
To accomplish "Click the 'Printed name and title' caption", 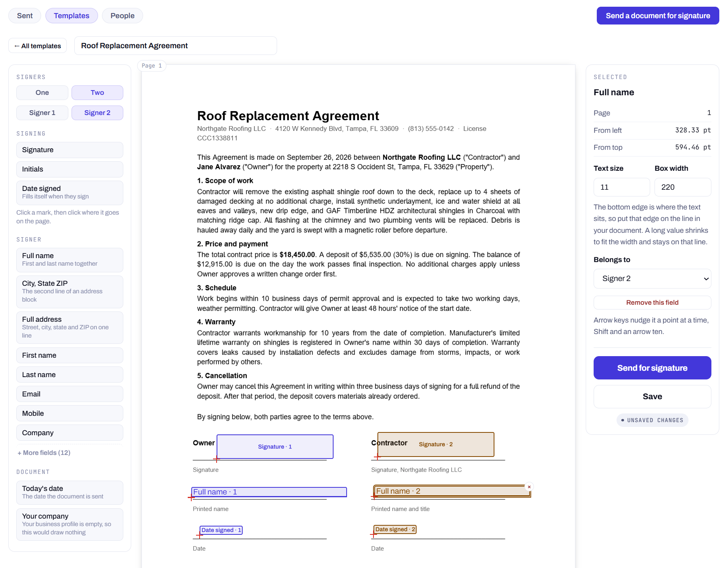I will 400,509.
